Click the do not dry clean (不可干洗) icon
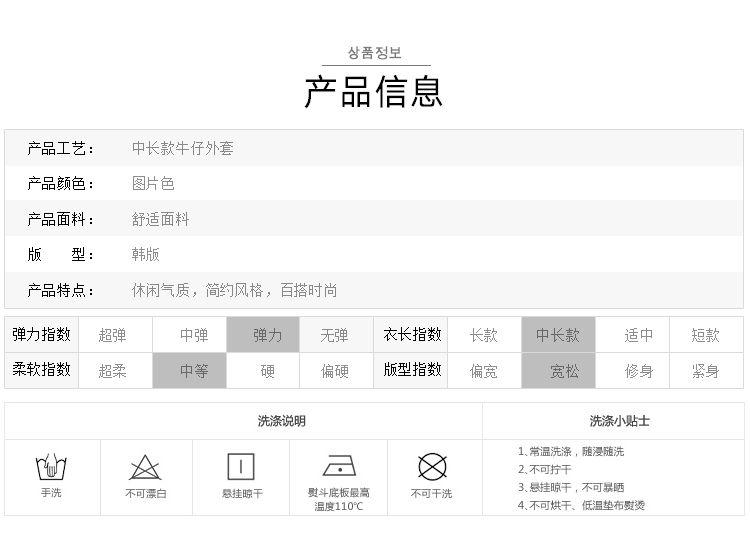This screenshot has height=541, width=750. click(x=431, y=467)
